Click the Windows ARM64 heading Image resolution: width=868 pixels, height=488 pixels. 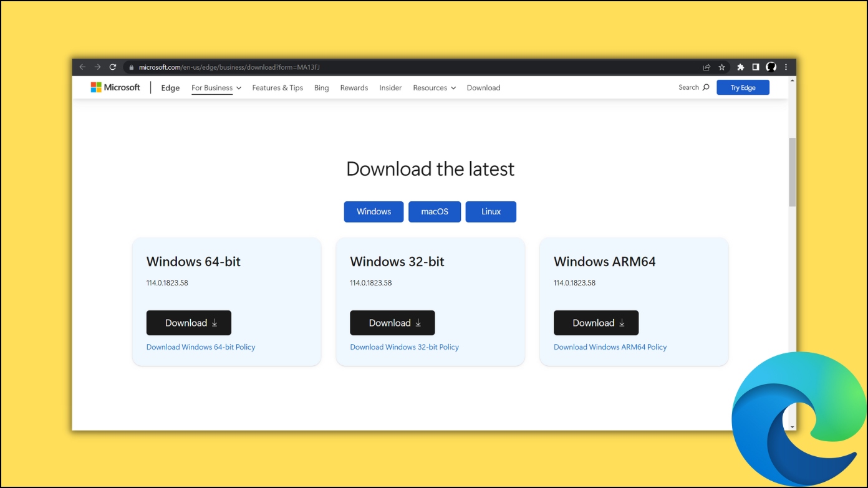(605, 262)
